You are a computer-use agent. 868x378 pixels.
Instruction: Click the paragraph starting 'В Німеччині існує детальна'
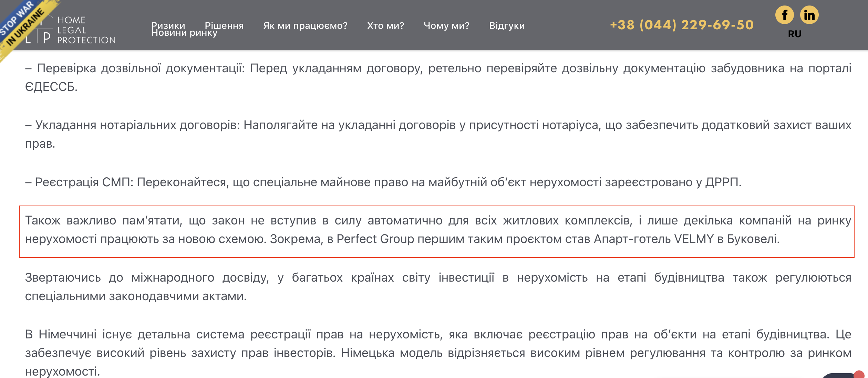coord(438,353)
